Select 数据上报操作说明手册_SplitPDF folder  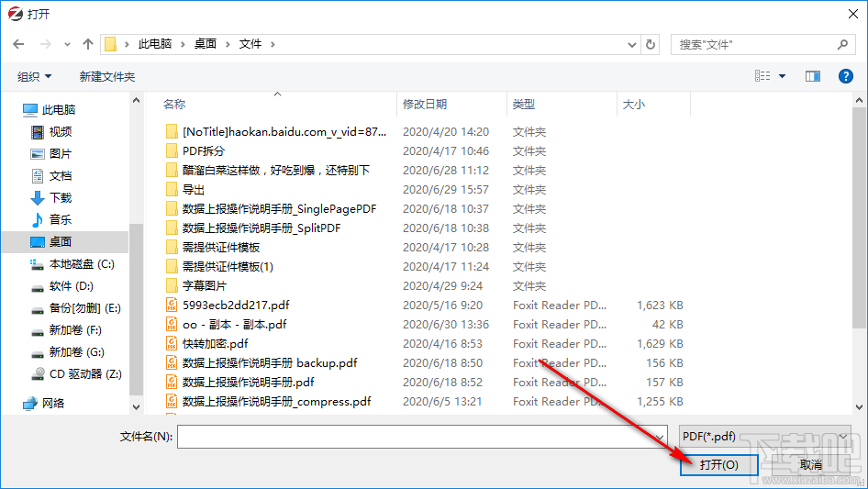tap(262, 228)
